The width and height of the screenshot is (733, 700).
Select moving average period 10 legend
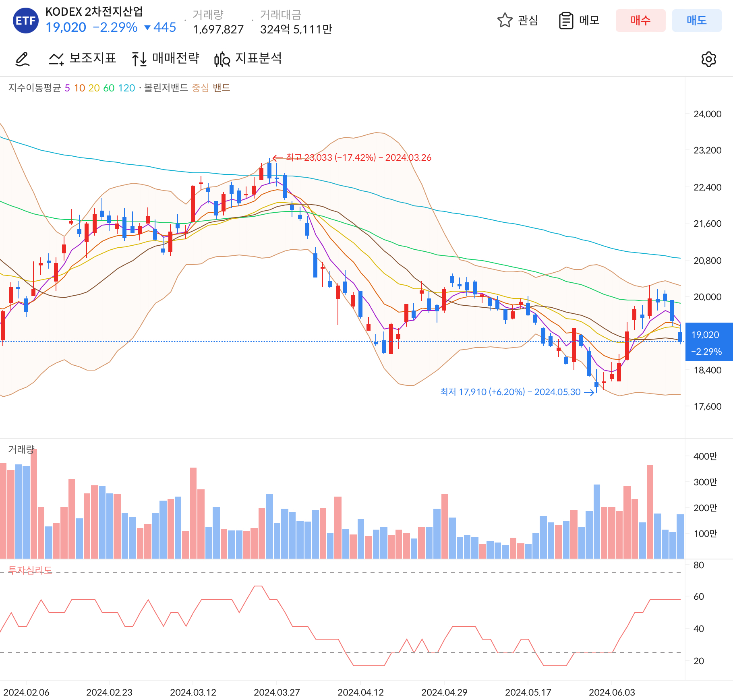click(x=79, y=88)
